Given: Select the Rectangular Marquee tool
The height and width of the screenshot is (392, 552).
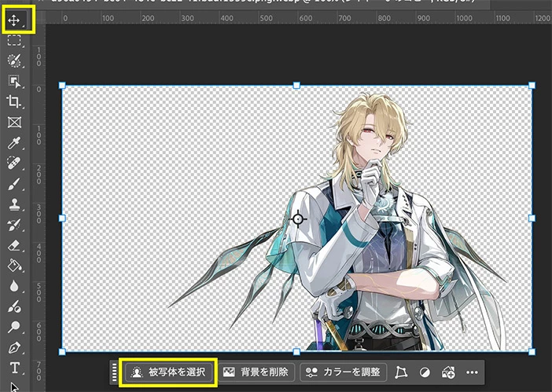Looking at the screenshot, I should click(x=14, y=40).
